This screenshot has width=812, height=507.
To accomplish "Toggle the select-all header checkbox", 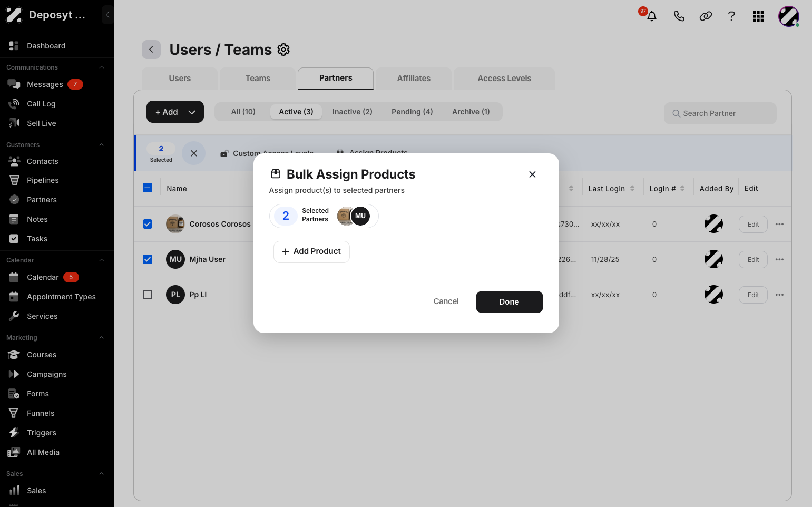I will [x=148, y=188].
